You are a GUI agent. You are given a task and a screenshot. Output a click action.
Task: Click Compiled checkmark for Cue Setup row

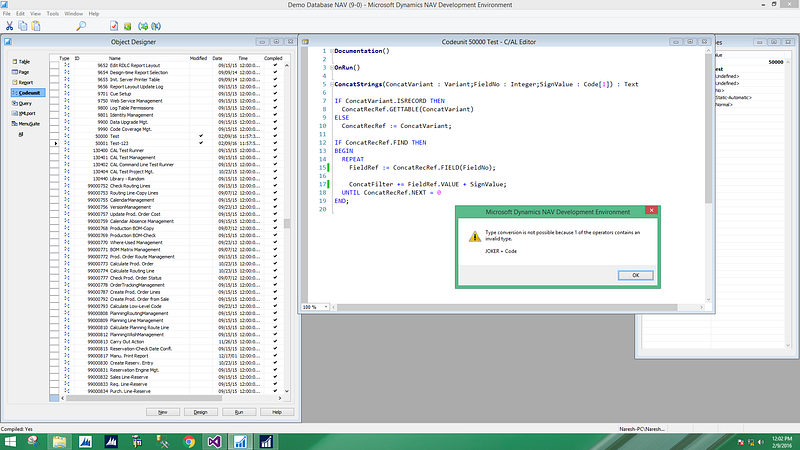276,93
